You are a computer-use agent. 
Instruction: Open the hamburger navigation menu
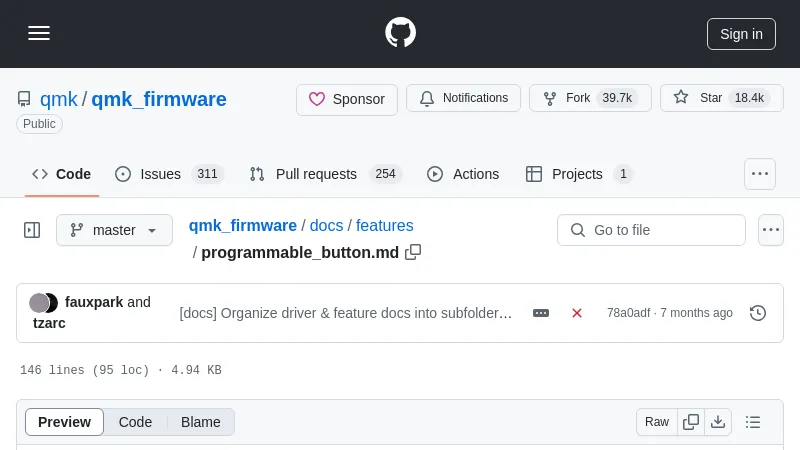(x=39, y=33)
